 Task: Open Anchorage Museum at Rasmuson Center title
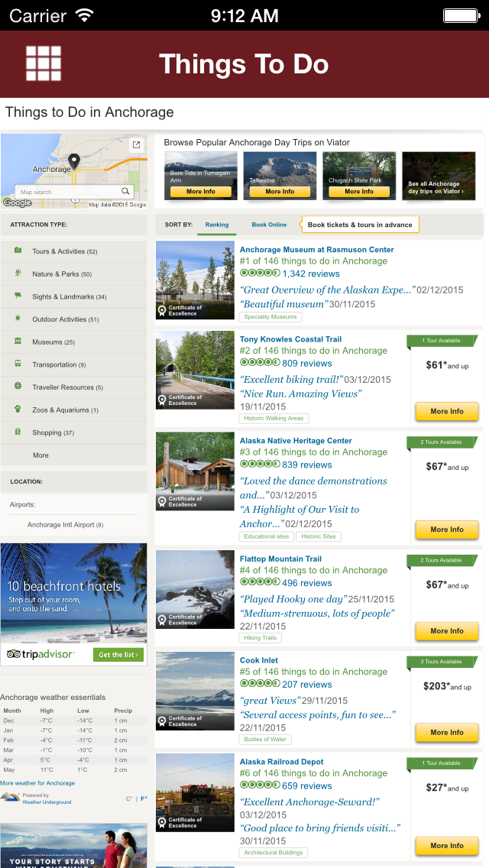point(317,250)
